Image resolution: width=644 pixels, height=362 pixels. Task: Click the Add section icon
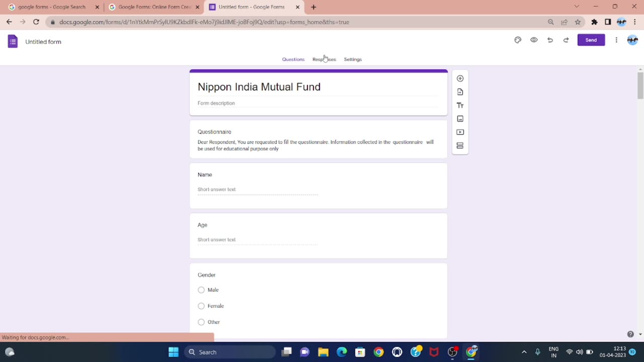[x=460, y=146]
